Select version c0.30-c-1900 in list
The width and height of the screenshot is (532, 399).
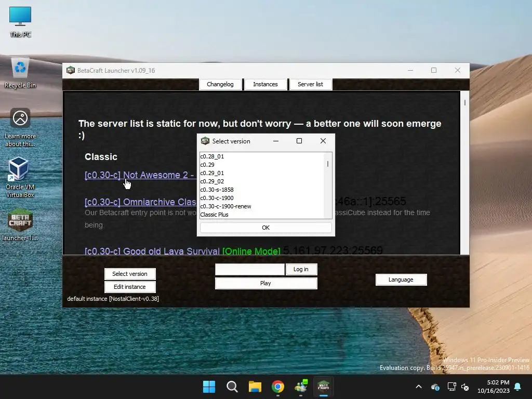tap(262, 198)
